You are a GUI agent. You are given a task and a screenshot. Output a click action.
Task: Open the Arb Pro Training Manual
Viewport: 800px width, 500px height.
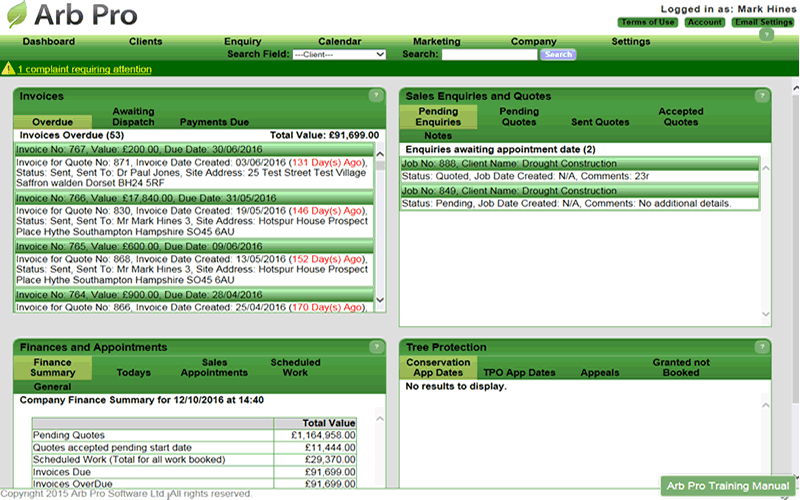pyautogui.click(x=729, y=485)
